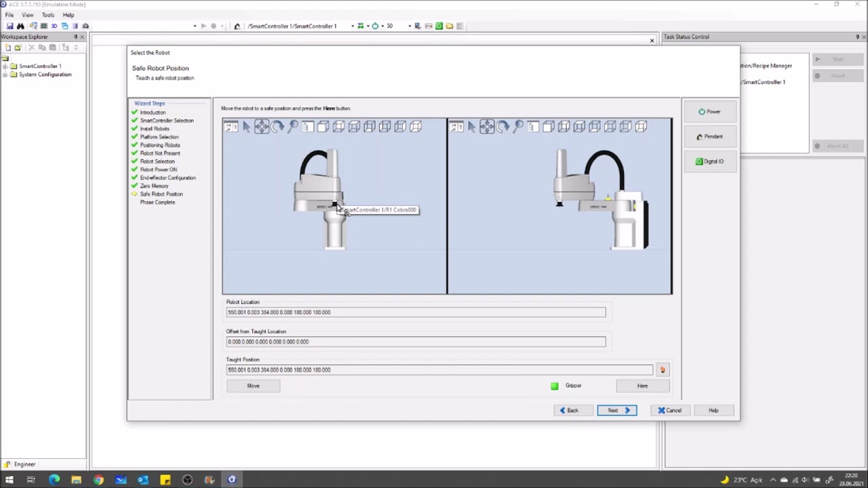868x488 pixels.
Task: Click the Cancel button
Action: tap(669, 410)
